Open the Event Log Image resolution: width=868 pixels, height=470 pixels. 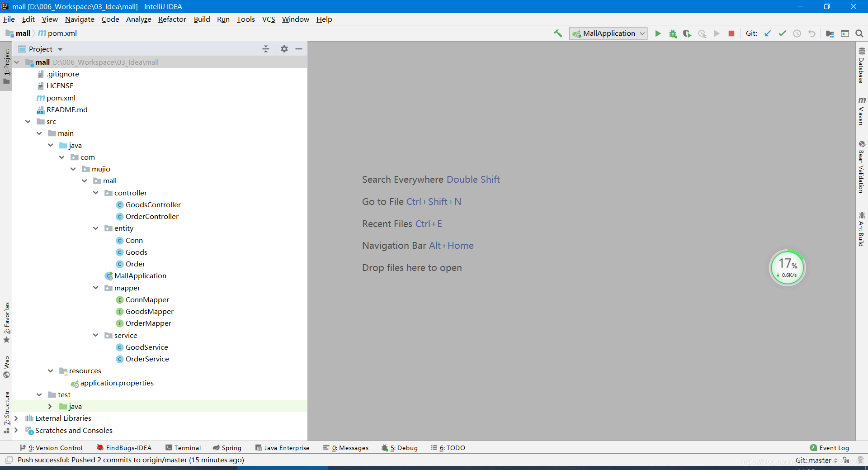click(830, 448)
